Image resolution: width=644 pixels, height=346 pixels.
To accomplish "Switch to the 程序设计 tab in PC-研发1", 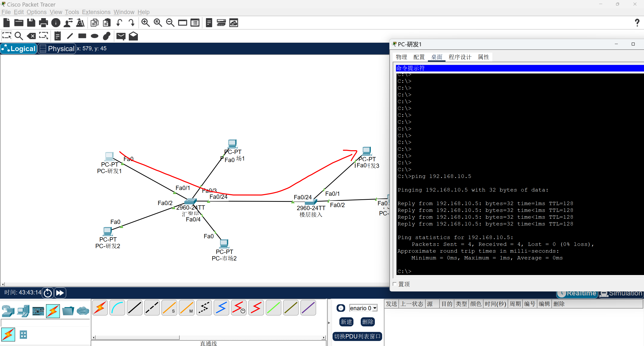I will pyautogui.click(x=460, y=57).
